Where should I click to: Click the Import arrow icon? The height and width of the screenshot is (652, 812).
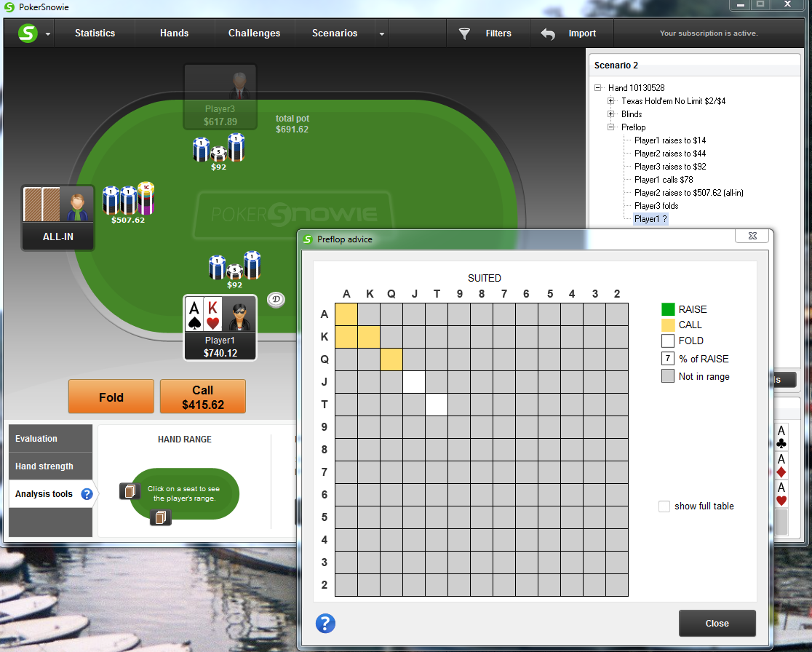(548, 34)
